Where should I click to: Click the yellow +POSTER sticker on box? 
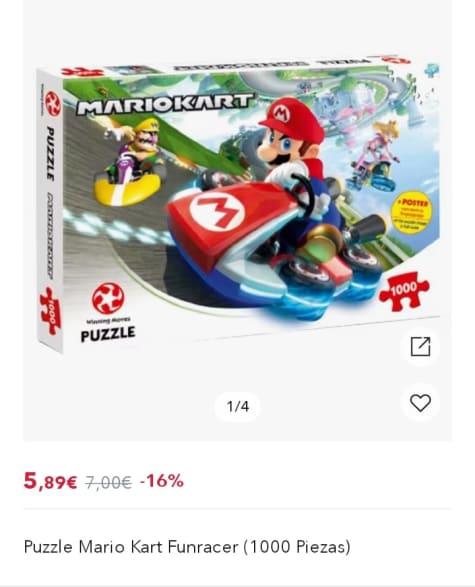click(x=411, y=215)
